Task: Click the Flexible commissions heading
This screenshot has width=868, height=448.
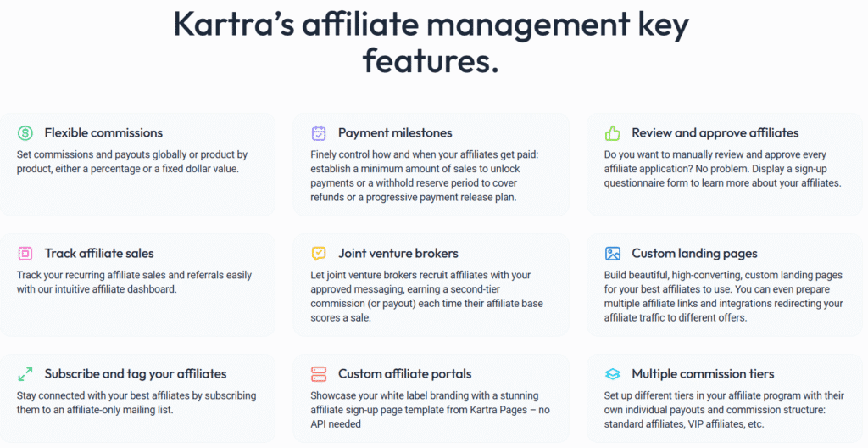Action: 103,133
